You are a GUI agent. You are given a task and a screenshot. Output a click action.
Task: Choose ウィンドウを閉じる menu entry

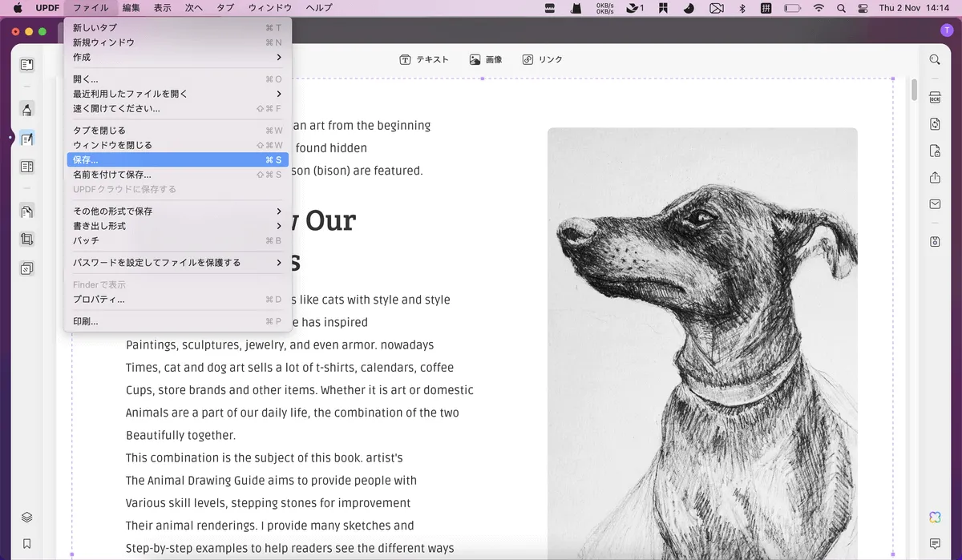coord(178,145)
